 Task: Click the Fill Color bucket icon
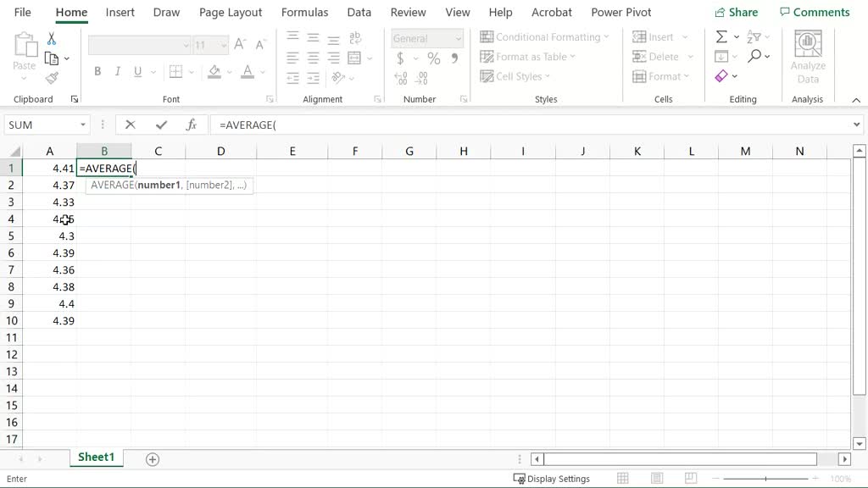[214, 71]
